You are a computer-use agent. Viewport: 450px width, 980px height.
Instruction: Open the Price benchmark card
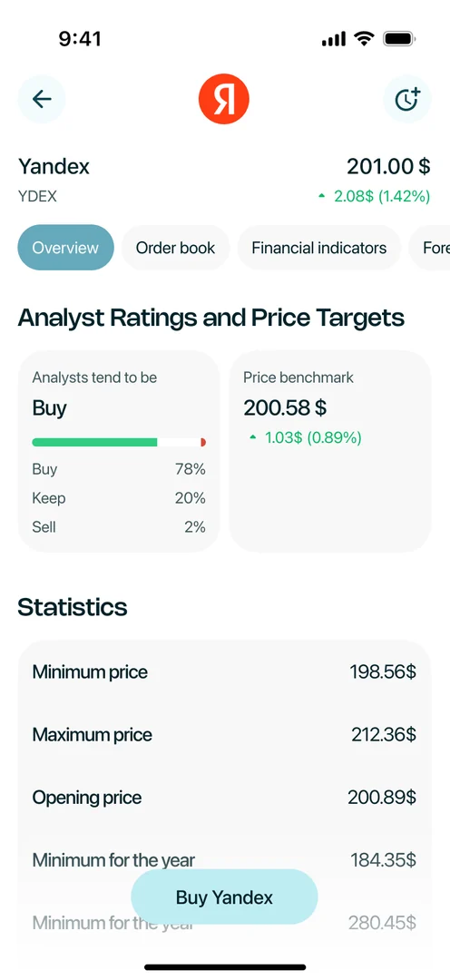[x=330, y=451]
